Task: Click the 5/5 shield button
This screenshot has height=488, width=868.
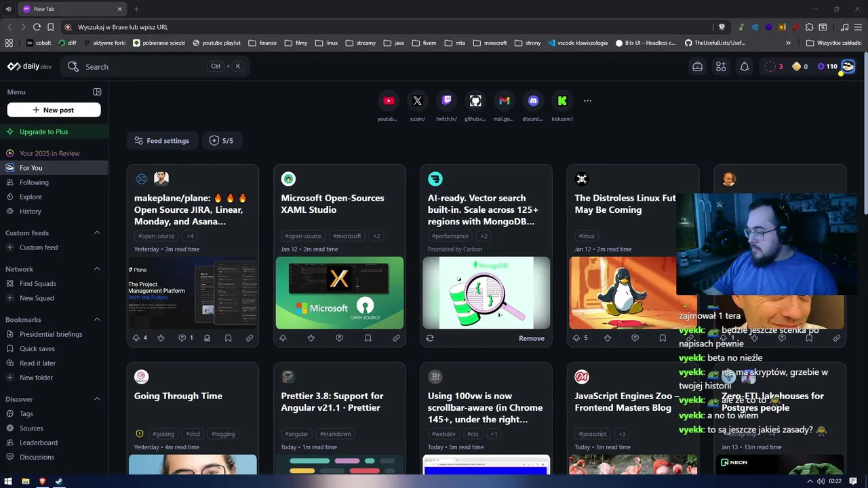Action: click(222, 140)
